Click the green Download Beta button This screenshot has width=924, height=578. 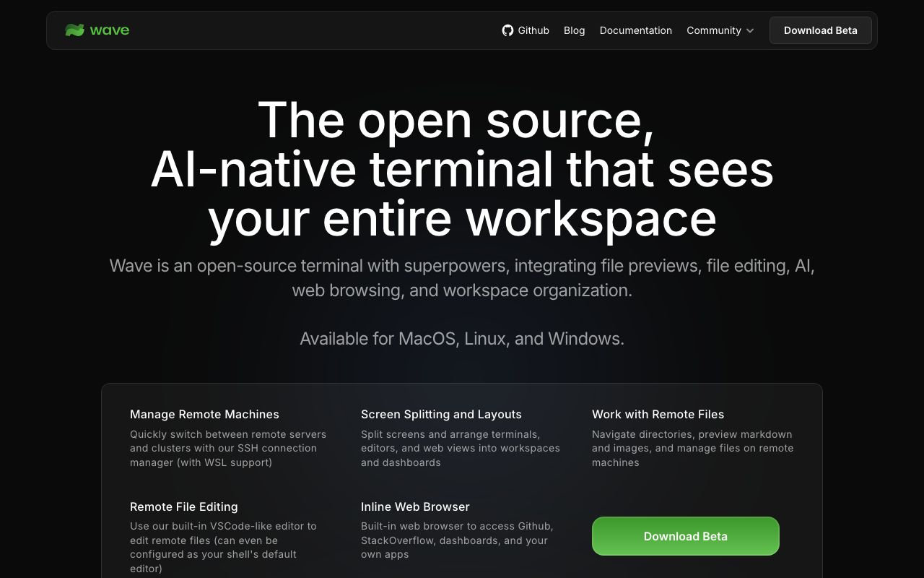click(686, 536)
